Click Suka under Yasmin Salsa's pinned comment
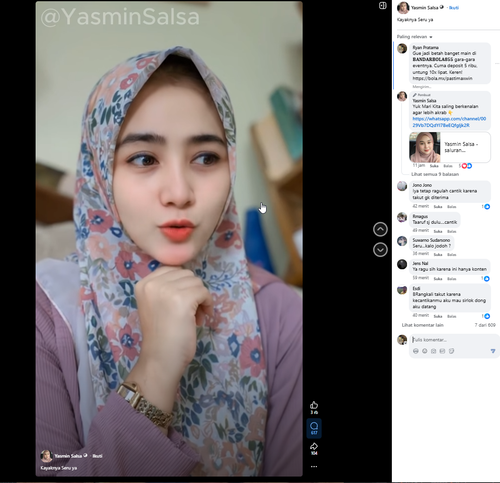This screenshot has width=500, height=483. tap(434, 166)
